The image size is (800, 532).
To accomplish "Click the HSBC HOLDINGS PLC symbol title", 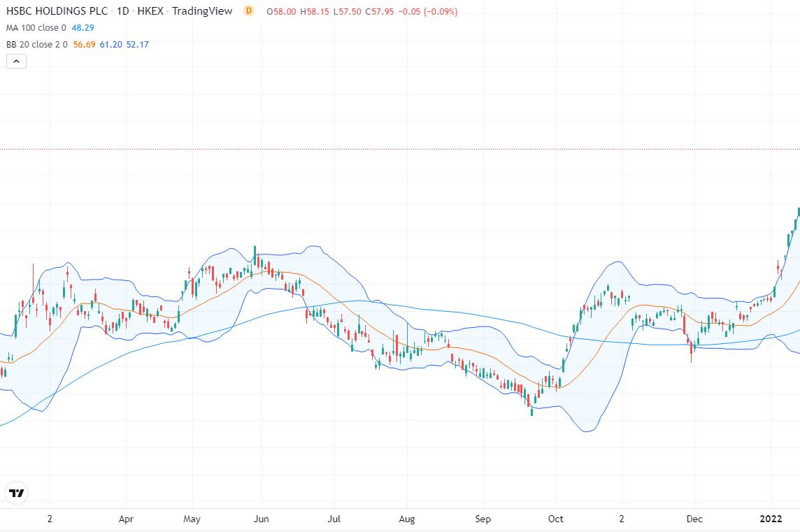I will click(x=57, y=10).
